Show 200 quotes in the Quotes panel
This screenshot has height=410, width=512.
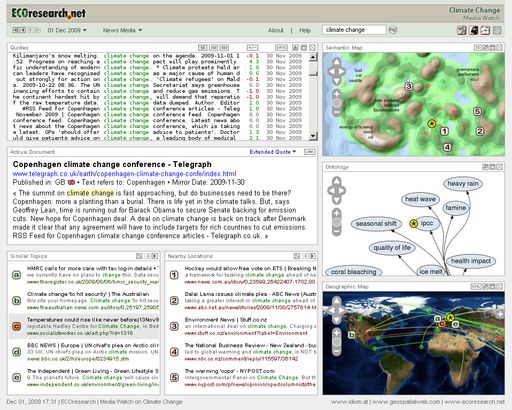(224, 48)
